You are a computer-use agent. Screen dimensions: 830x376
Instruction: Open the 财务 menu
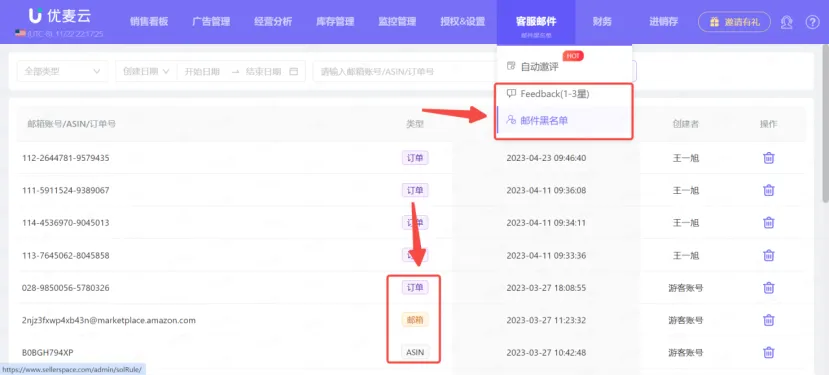click(x=602, y=22)
